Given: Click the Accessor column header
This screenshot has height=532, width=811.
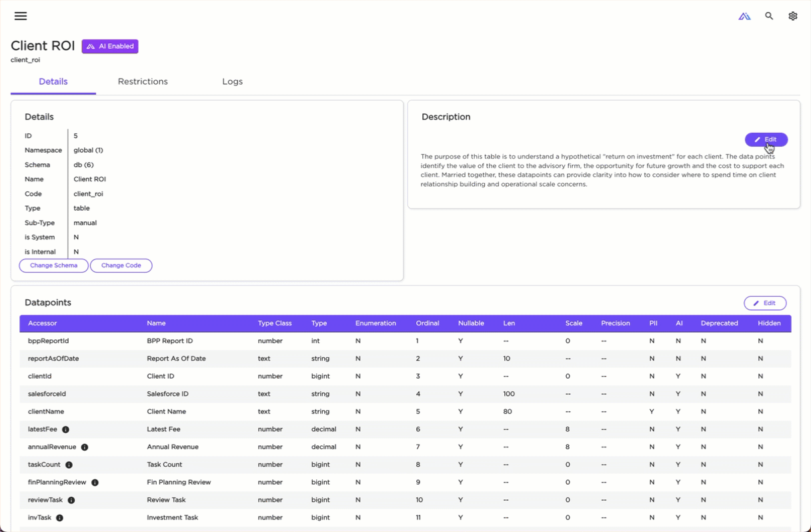Looking at the screenshot, I should point(43,323).
